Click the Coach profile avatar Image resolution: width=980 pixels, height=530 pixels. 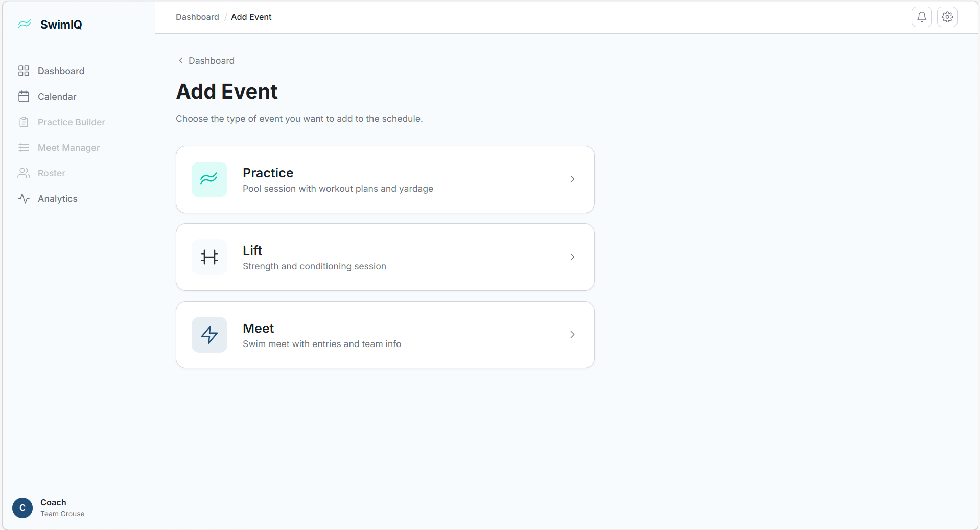pos(22,508)
